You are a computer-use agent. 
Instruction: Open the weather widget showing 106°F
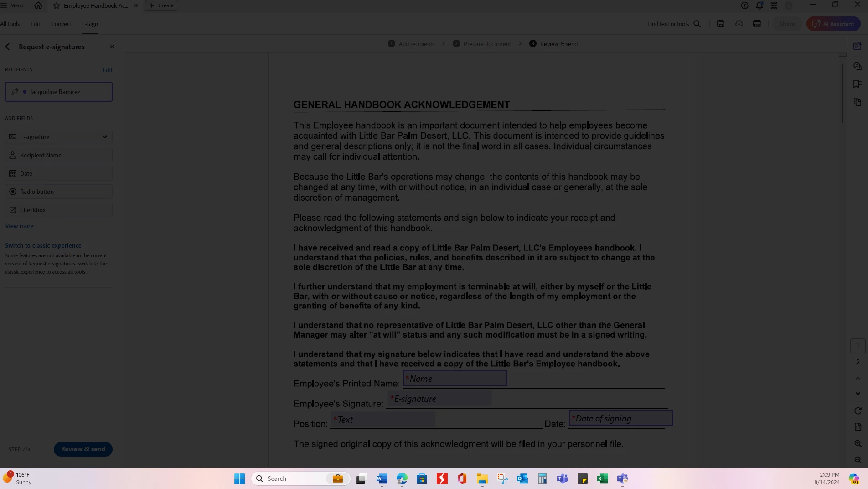coord(17,478)
